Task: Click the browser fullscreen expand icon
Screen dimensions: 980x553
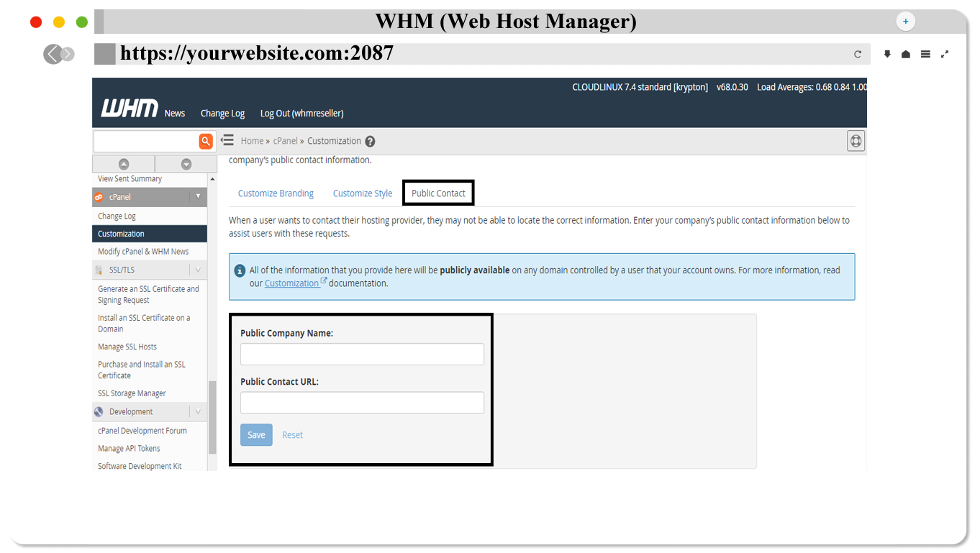Action: pyautogui.click(x=945, y=54)
